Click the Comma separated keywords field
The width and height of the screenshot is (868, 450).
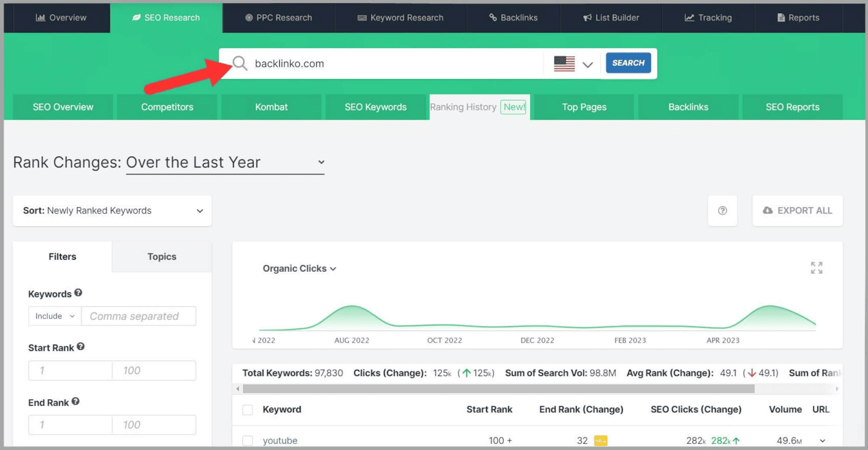click(x=139, y=316)
